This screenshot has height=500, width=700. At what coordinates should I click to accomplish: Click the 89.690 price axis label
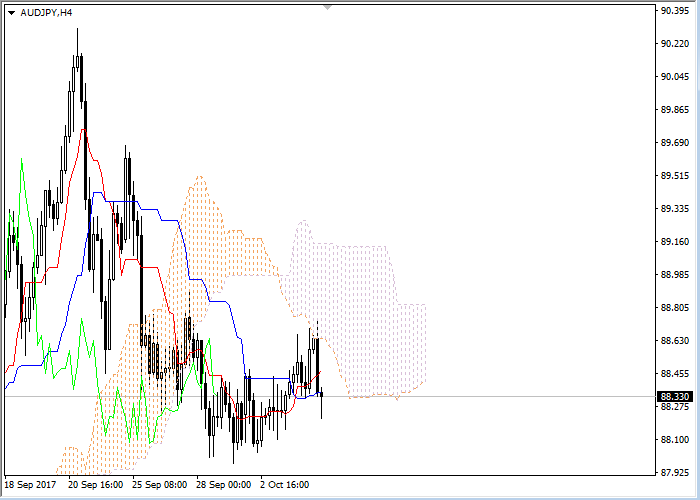point(675,143)
